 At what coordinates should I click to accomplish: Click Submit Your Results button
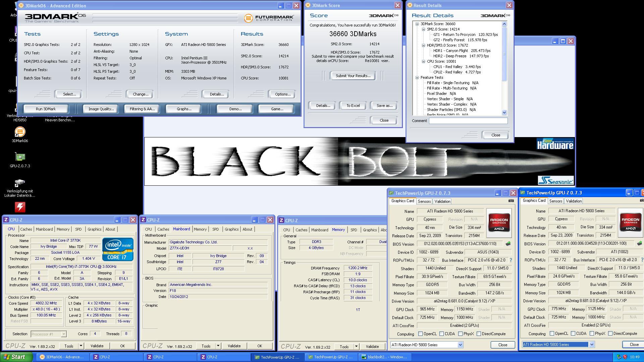(x=353, y=76)
